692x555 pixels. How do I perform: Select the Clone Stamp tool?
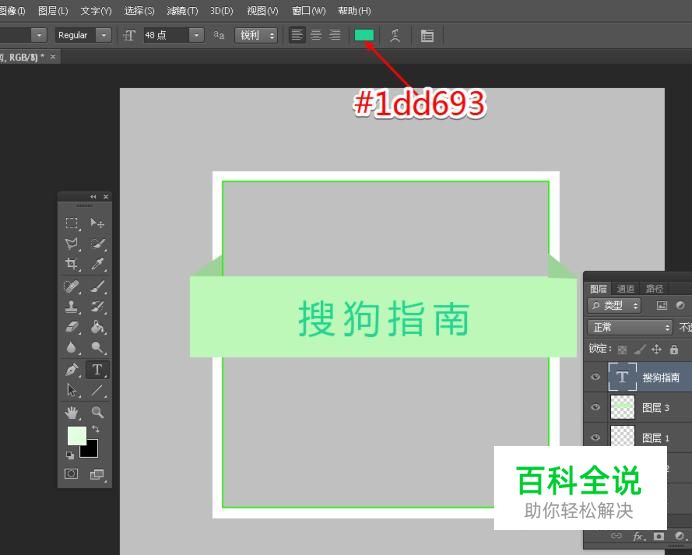pos(71,307)
